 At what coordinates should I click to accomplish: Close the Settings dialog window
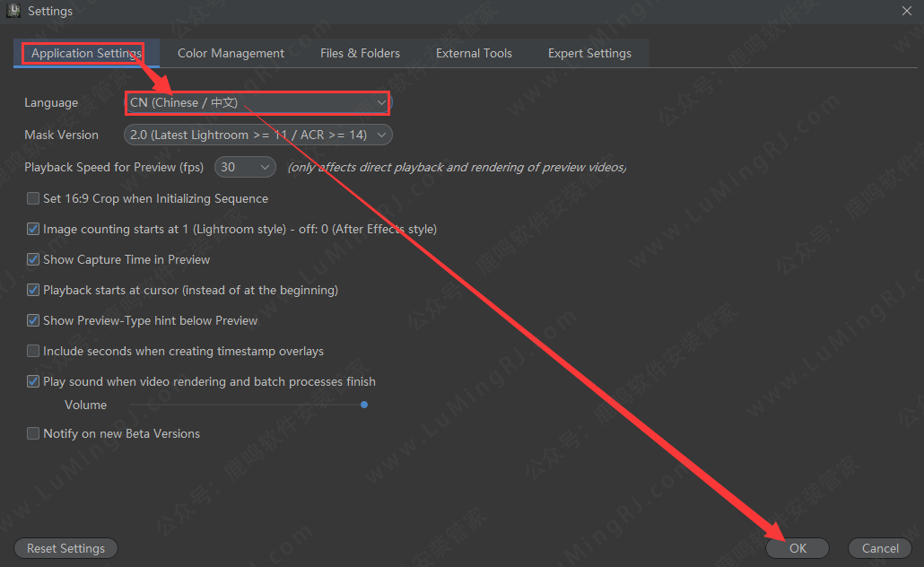(906, 11)
